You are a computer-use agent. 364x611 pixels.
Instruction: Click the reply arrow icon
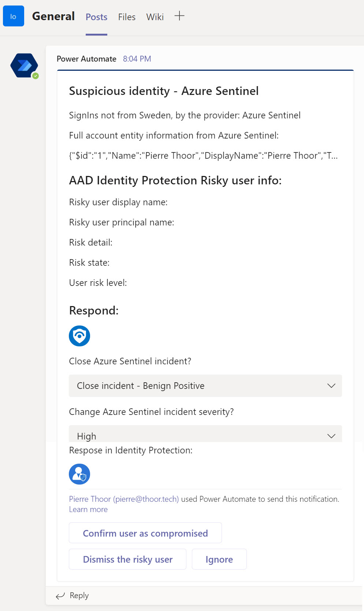click(x=60, y=596)
